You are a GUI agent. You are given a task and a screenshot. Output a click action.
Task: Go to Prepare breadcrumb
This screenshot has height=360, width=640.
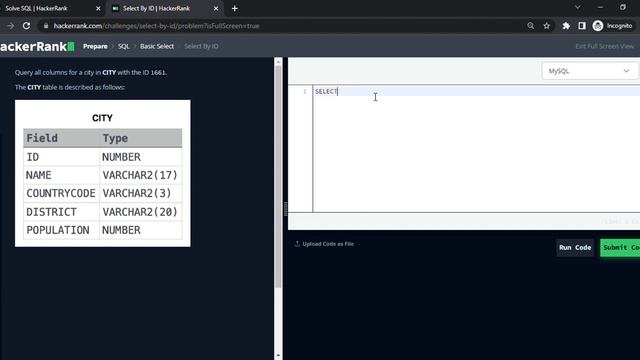95,46
